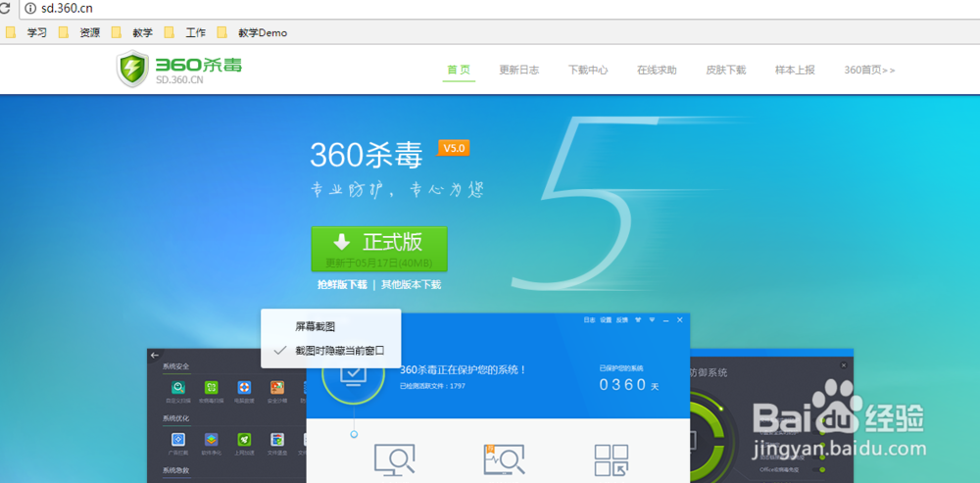This screenshot has height=483, width=980.
Task: Open the 教学 bookmark folder
Action: pos(132,32)
